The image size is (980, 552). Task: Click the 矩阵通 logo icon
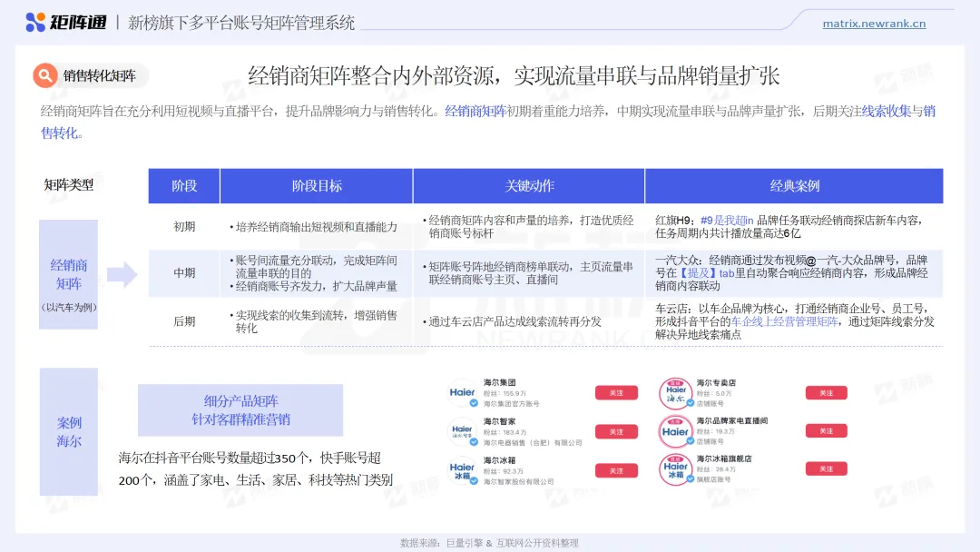[x=35, y=22]
